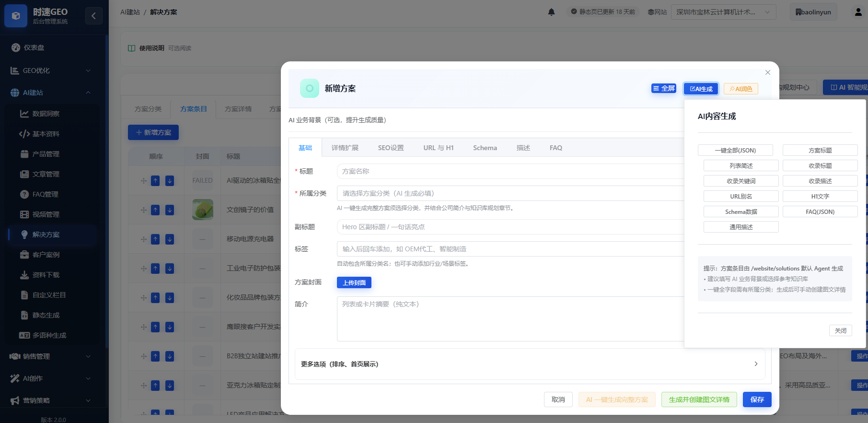Collapse the AI建站 menu
868x423 pixels.
[51, 93]
